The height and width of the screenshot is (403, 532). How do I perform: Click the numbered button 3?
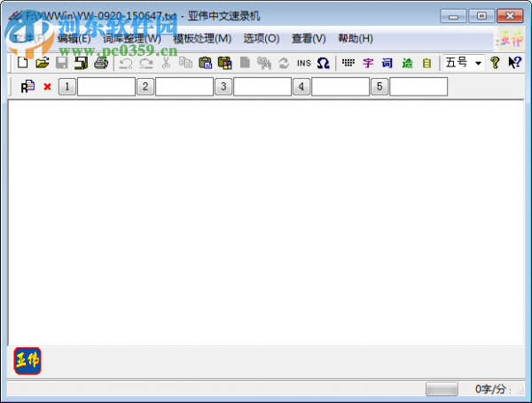click(x=223, y=87)
